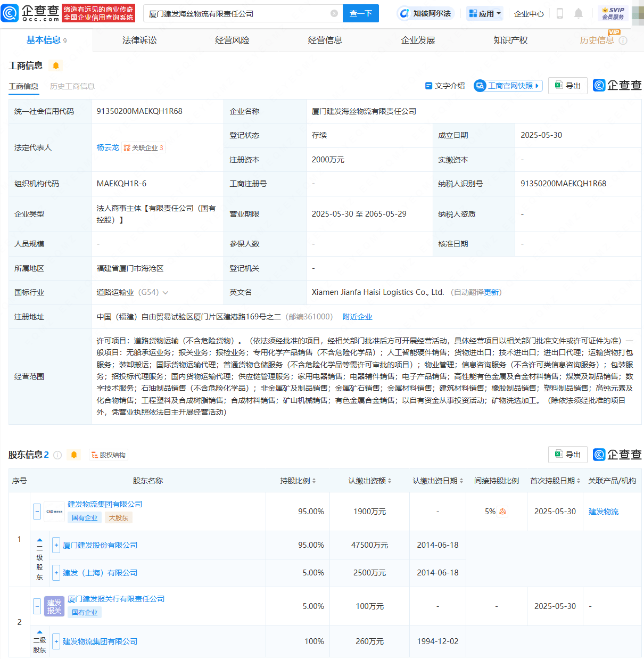
Task: Click 营业期限 value 2025-05-30 至 2065-05-29
Action: pos(359,214)
